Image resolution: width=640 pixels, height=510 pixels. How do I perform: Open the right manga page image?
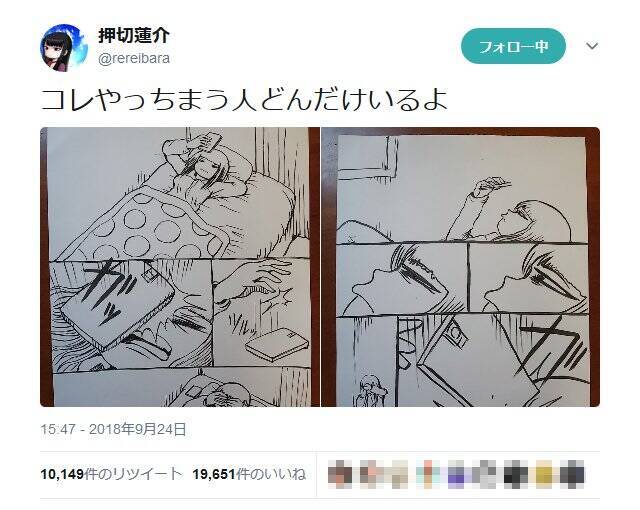tap(460, 267)
